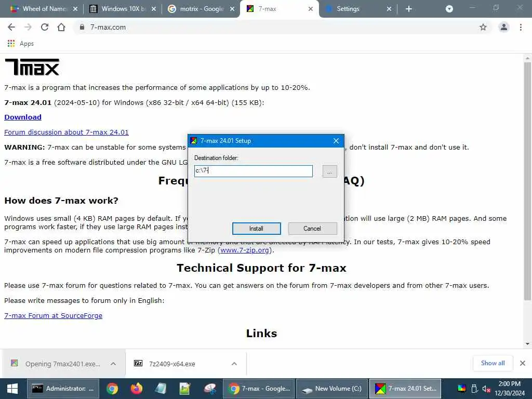Open Chrome's three-dot menu
Viewport: 532px width, 399px height.
coord(521,27)
